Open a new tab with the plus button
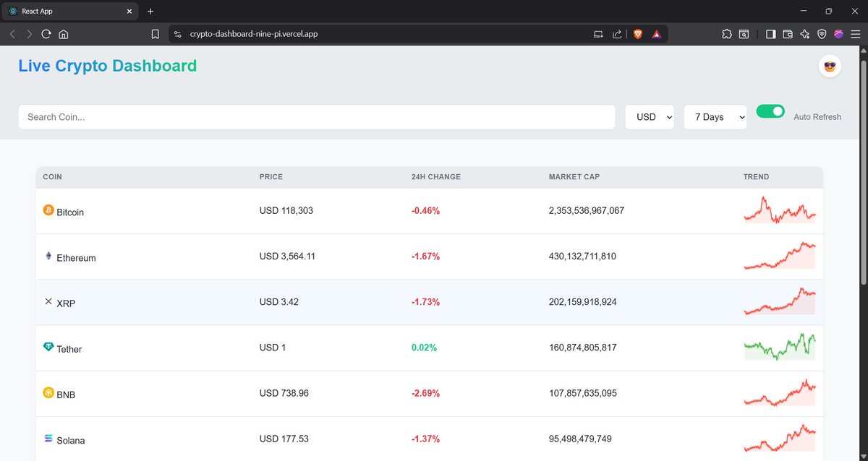 150,11
